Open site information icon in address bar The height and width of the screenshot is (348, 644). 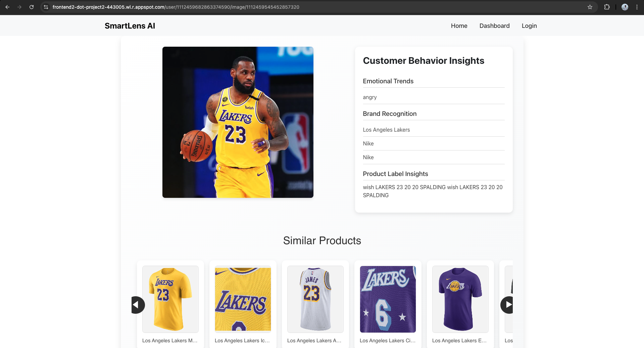[46, 7]
